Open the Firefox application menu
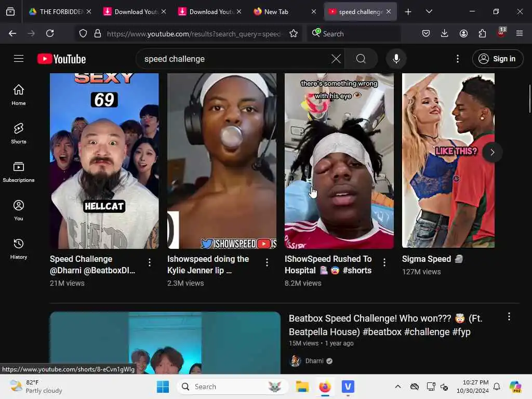The image size is (532, 399). pos(520,33)
